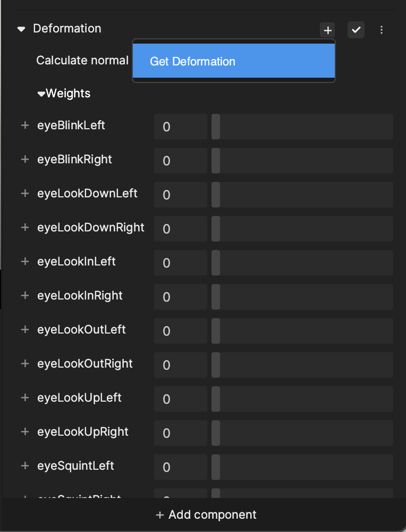The height and width of the screenshot is (532, 406).
Task: Click plus icon beside eyeLookDownLeft
Action: [24, 194]
